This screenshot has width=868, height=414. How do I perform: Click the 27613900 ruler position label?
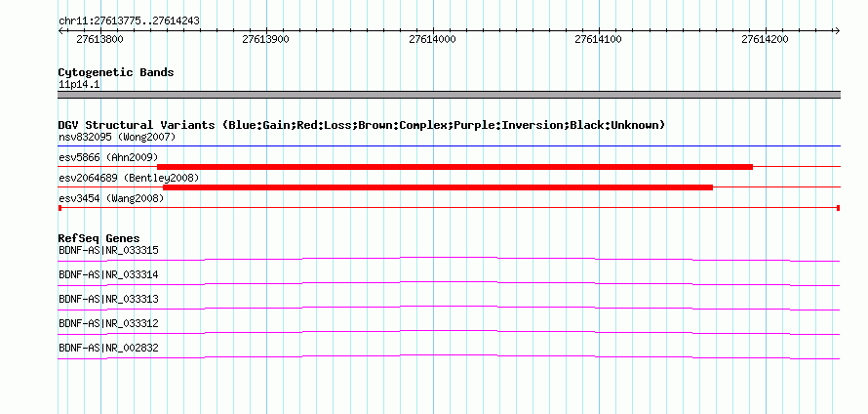pyautogui.click(x=265, y=39)
